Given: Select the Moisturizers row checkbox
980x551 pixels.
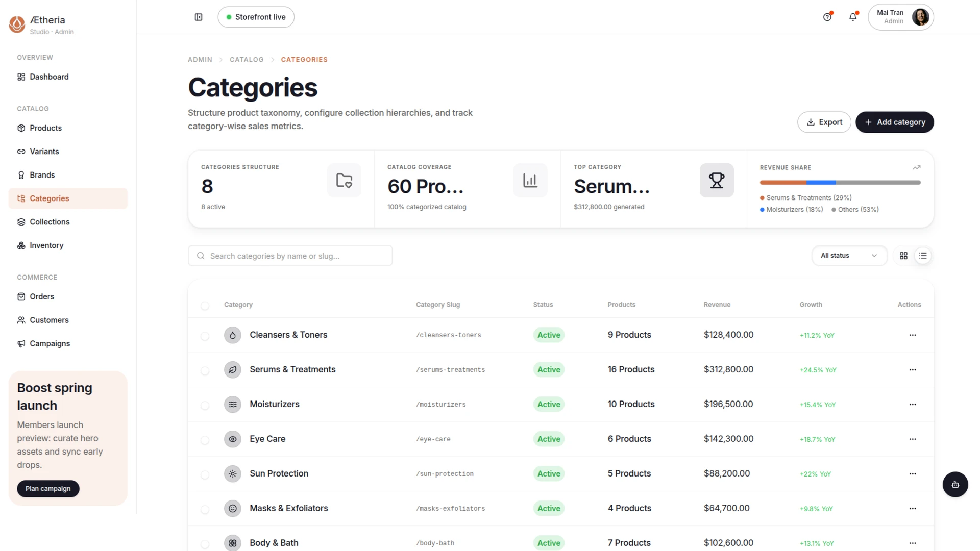Looking at the screenshot, I should click(x=205, y=406).
